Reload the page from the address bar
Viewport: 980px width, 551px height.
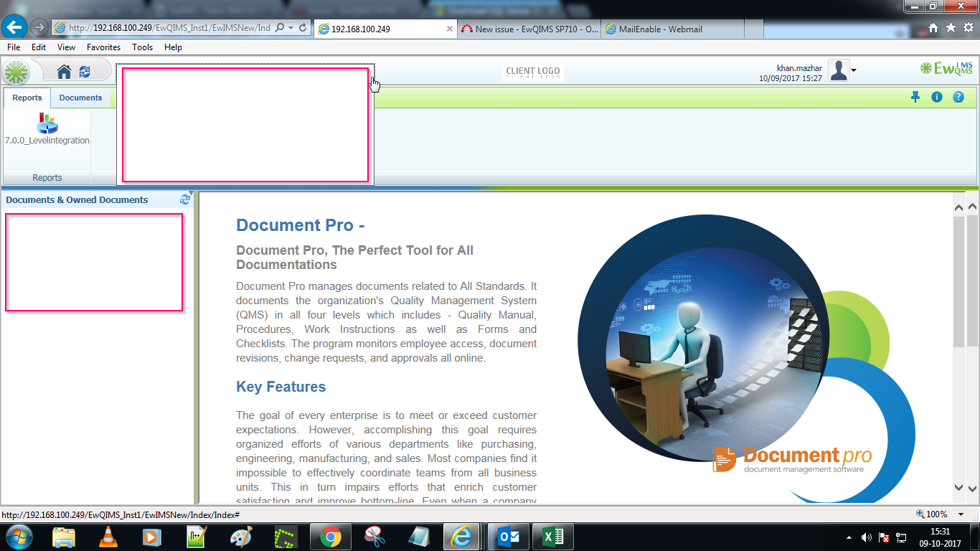(x=303, y=28)
